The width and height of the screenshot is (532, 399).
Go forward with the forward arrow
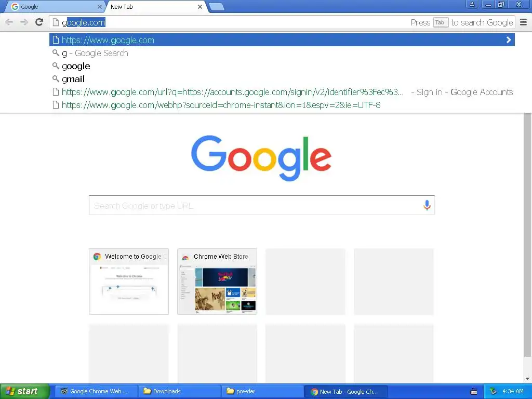tap(24, 22)
